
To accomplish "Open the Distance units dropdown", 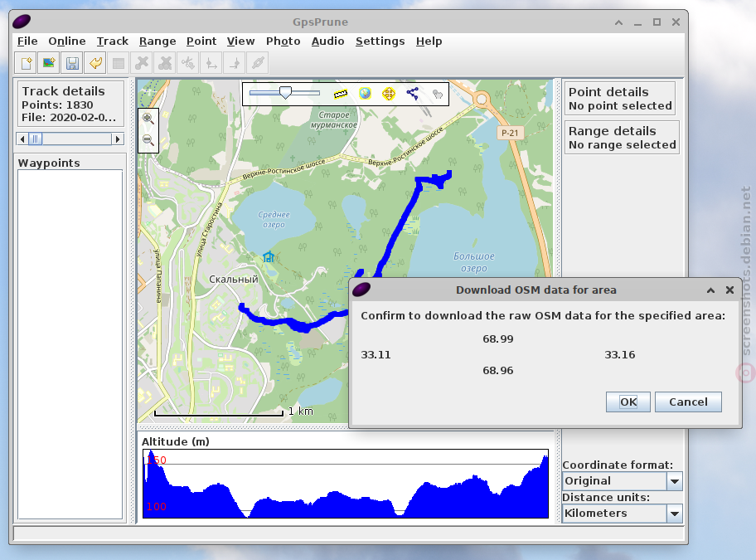I will (675, 514).
